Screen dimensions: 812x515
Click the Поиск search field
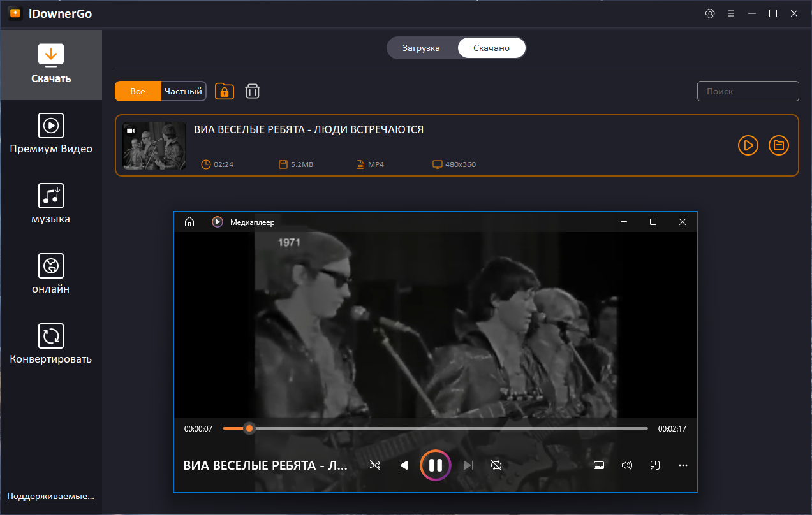click(748, 91)
